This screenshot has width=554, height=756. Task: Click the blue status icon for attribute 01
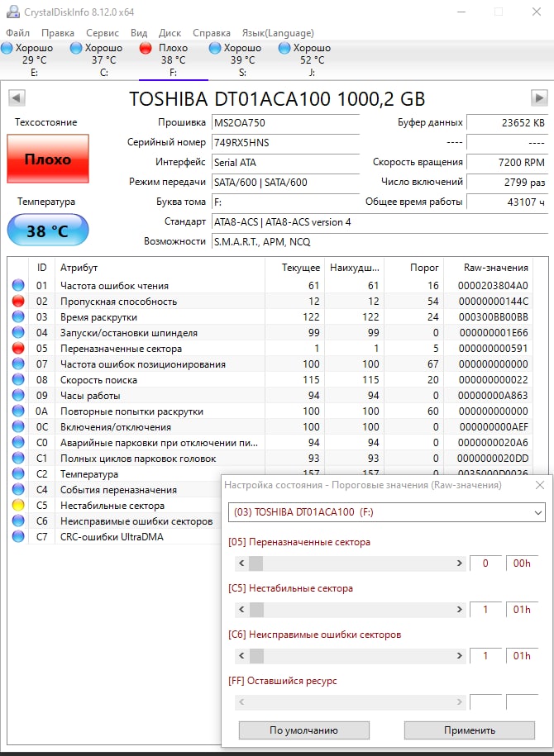coord(18,285)
